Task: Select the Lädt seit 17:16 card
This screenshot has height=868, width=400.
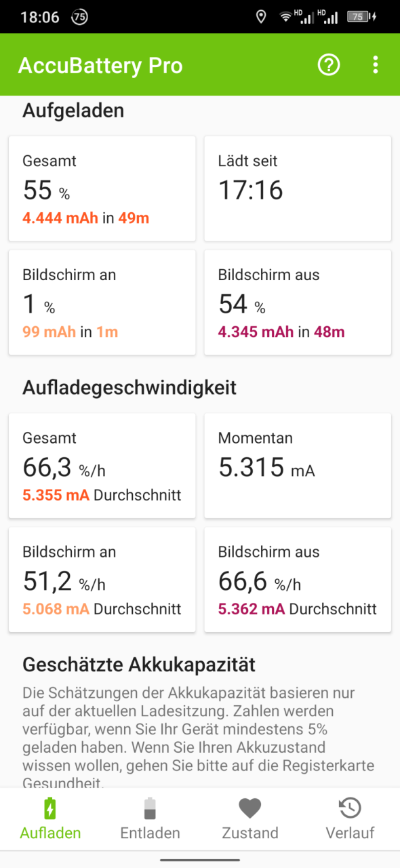Action: point(298,189)
